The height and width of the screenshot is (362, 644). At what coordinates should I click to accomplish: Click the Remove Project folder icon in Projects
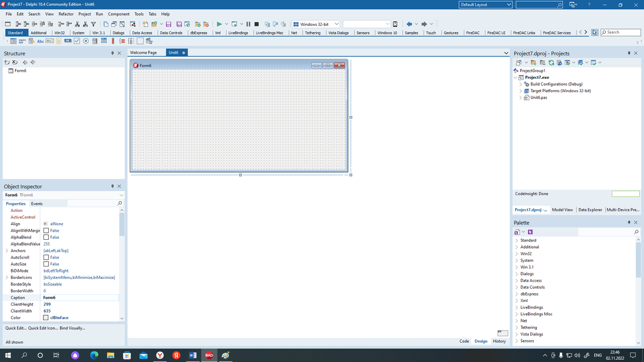543,63
